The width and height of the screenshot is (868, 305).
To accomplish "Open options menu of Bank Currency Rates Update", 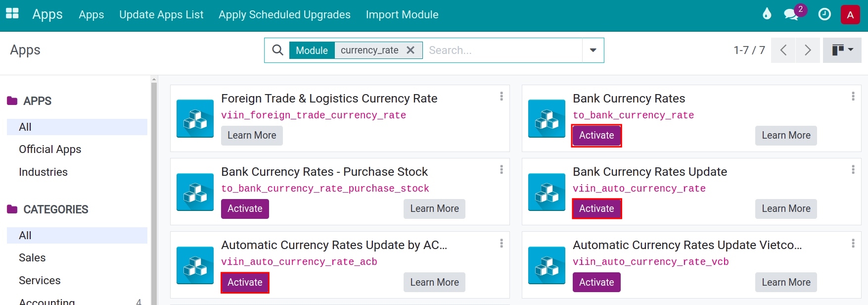I will 853,169.
